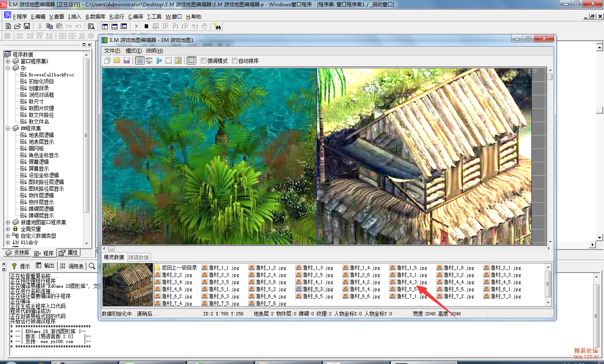Select 地表层逻辑 in the program tree
The height and width of the screenshot is (364, 604).
(41, 135)
